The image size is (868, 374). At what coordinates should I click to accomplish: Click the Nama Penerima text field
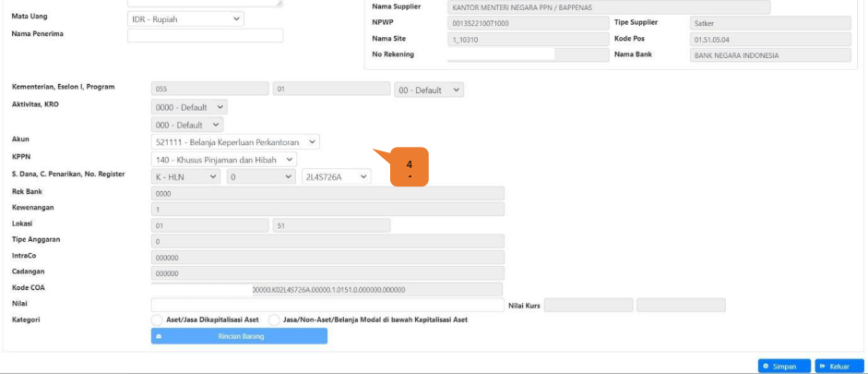(x=205, y=36)
